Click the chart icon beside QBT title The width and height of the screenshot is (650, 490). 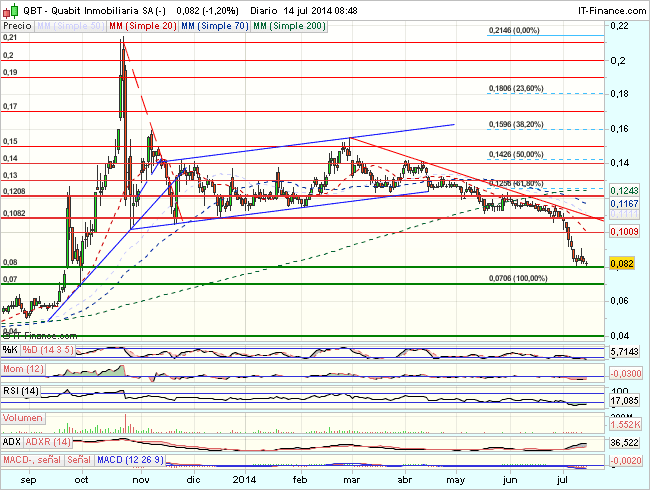7,9
